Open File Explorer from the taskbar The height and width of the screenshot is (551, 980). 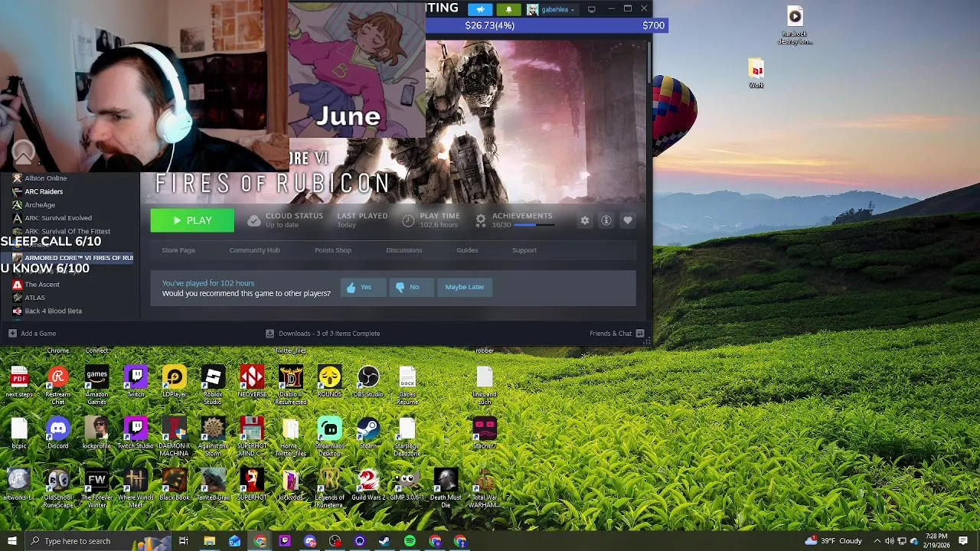(x=209, y=541)
